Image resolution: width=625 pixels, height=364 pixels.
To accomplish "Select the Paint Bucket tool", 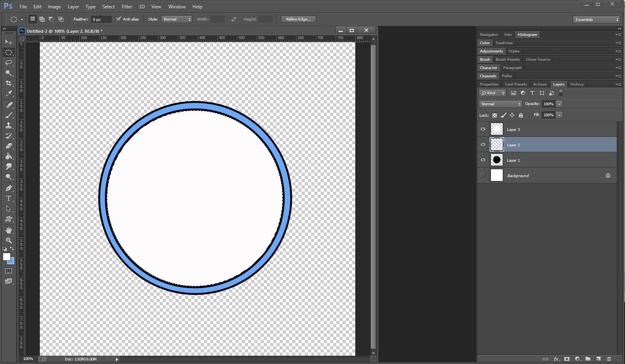I will coord(9,156).
